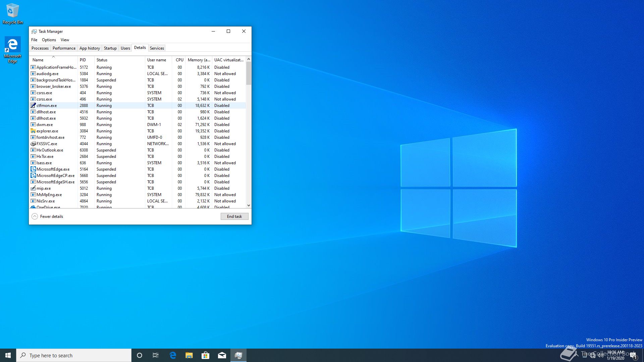This screenshot has height=362, width=644.
Task: Open File Explorer from the taskbar
Action: point(189,355)
